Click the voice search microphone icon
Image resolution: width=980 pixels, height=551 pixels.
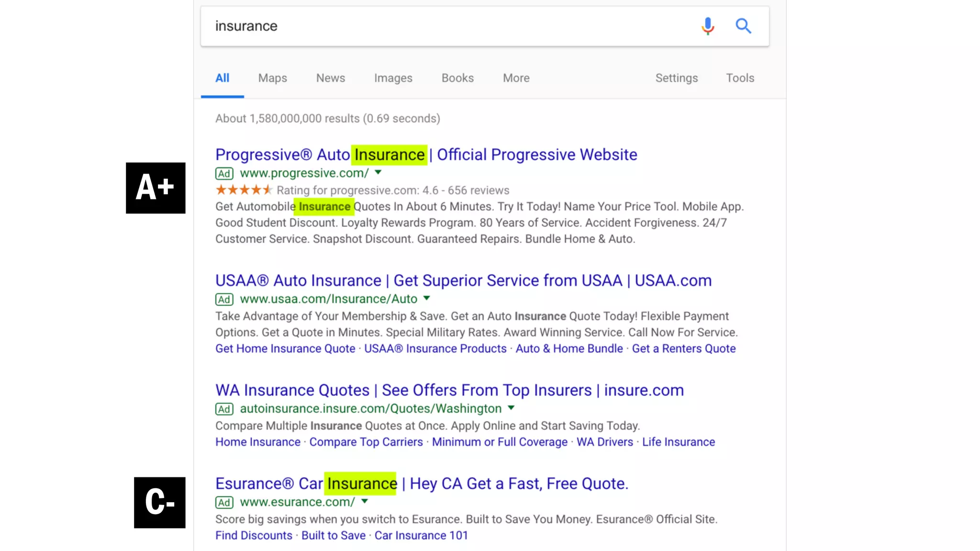coord(708,26)
